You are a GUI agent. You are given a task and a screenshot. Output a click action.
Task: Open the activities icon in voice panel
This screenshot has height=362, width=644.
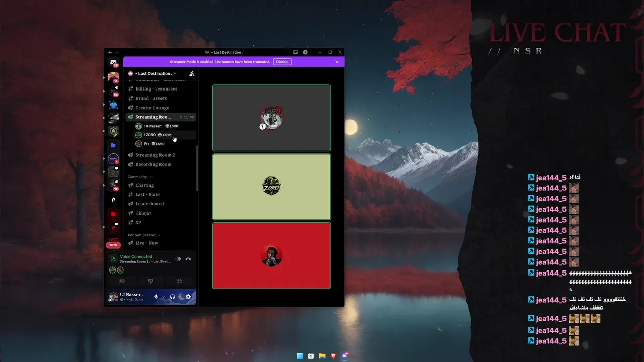click(x=179, y=281)
